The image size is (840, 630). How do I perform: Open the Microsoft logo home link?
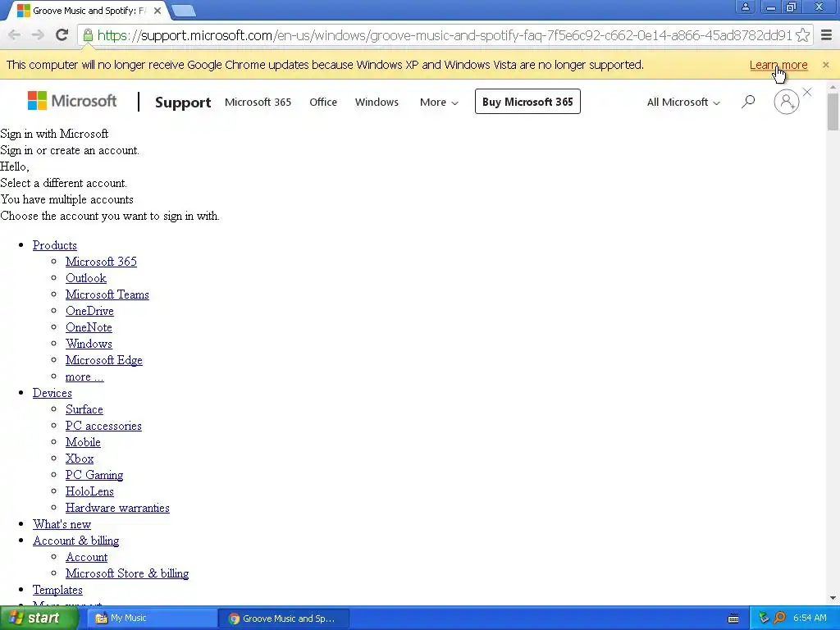coord(72,101)
